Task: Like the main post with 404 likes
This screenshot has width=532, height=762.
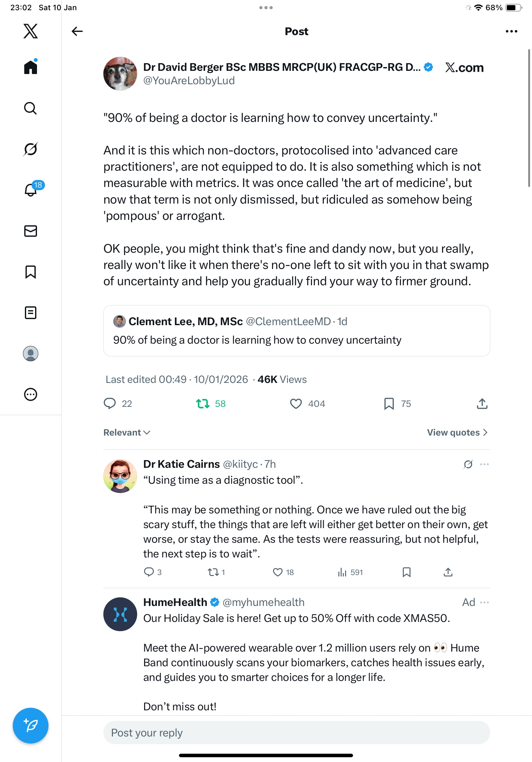Action: (296, 404)
